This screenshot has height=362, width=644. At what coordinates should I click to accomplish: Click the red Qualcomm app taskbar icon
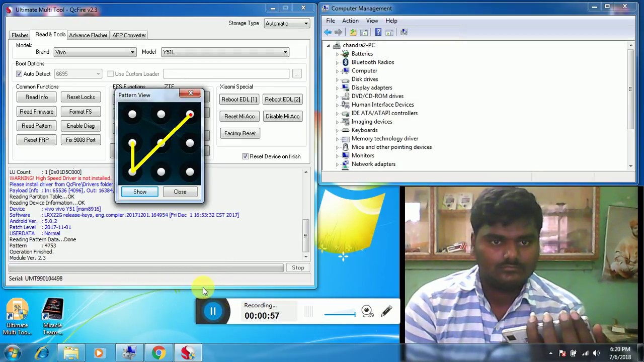point(188,353)
